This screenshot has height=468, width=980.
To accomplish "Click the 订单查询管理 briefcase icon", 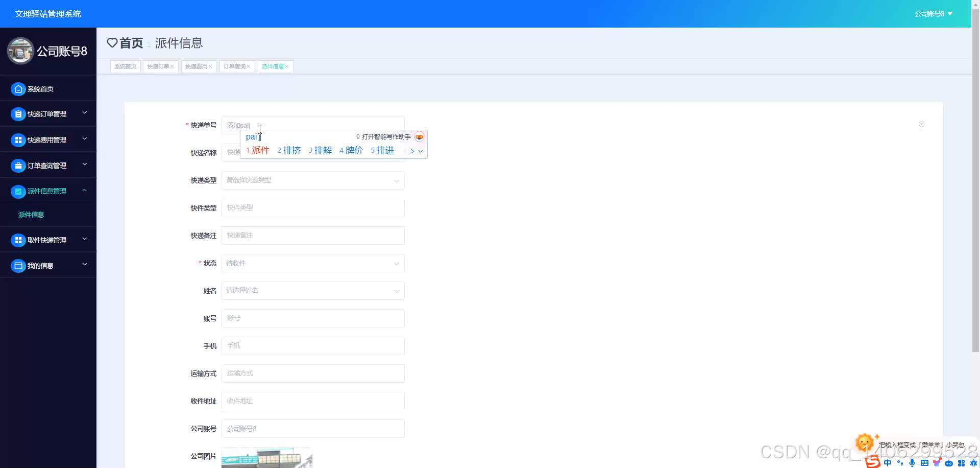I will pyautogui.click(x=18, y=166).
